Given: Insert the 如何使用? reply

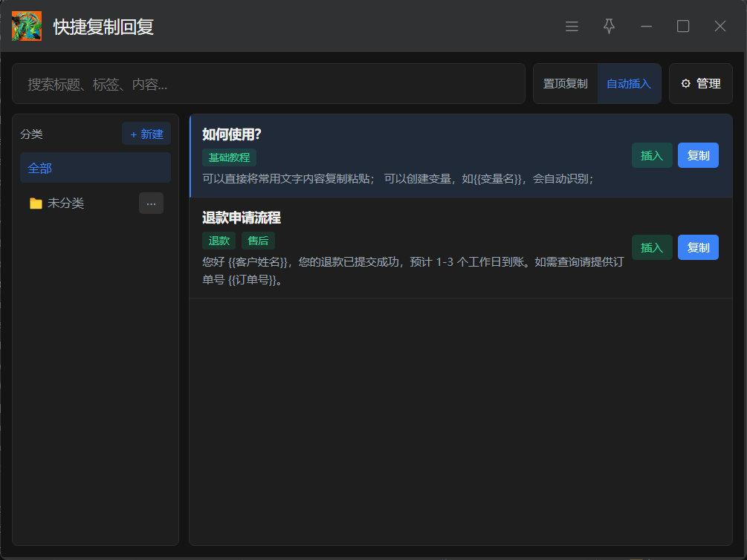Looking at the screenshot, I should 652,155.
